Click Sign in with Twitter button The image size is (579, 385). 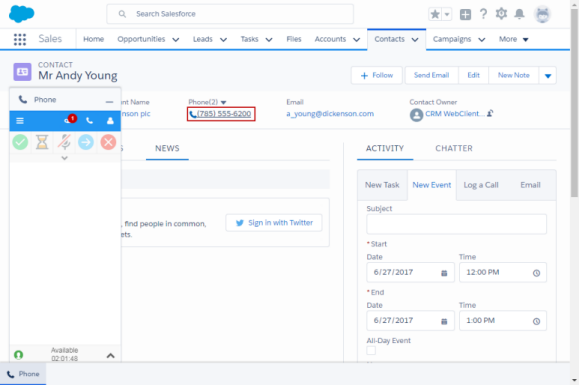point(274,223)
